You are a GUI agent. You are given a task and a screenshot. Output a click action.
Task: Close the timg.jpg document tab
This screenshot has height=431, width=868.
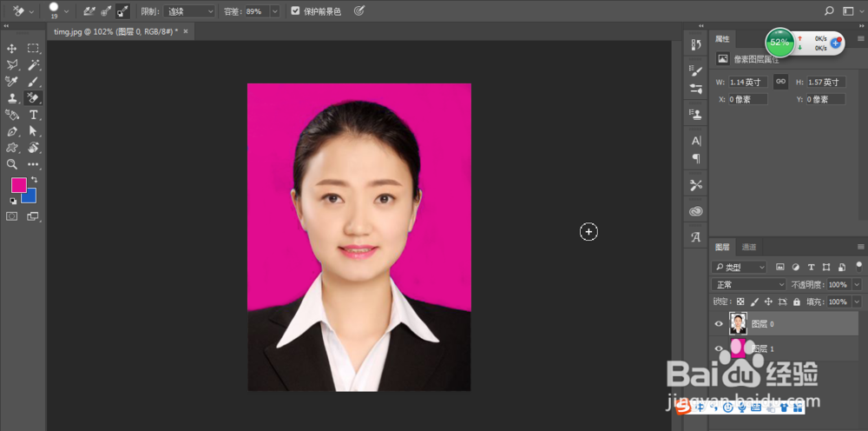(x=186, y=31)
